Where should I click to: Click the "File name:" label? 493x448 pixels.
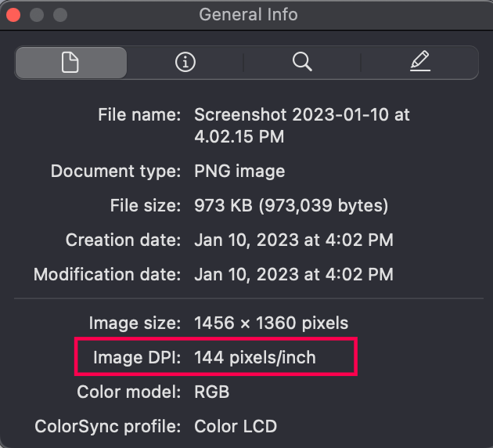pyautogui.click(x=140, y=115)
